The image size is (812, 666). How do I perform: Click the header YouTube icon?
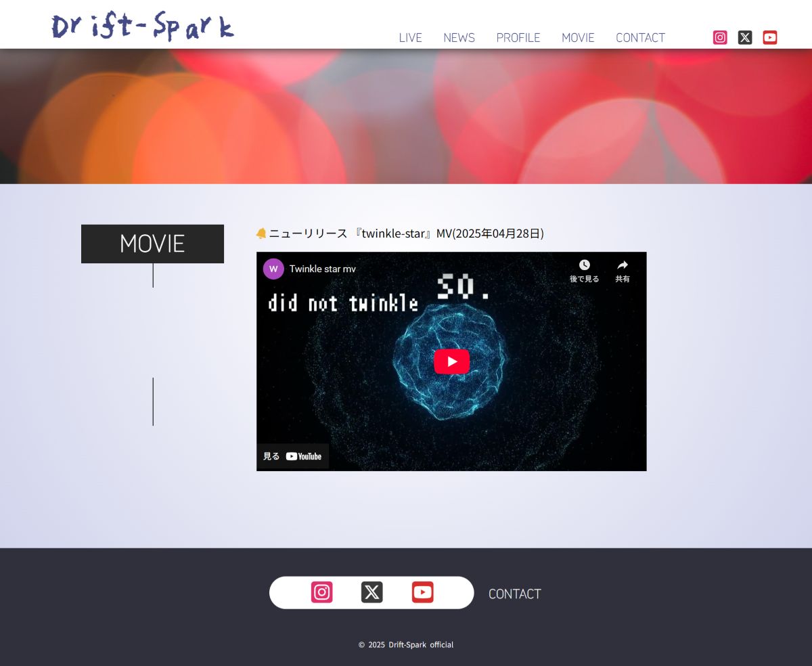770,38
